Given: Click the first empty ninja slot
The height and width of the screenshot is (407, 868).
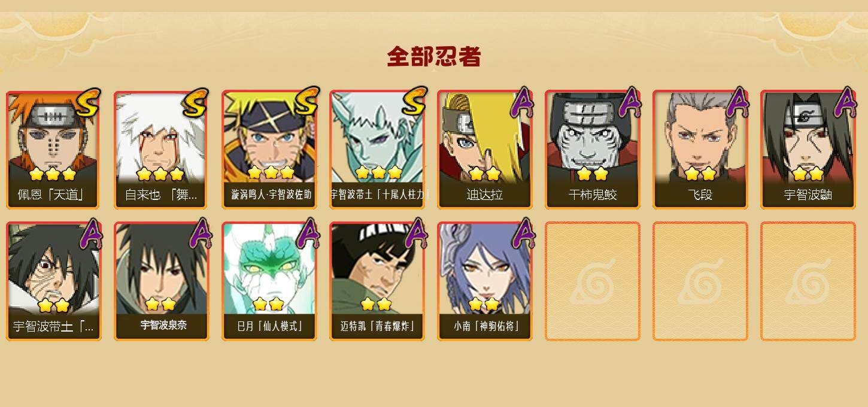Looking at the screenshot, I should pyautogui.click(x=593, y=281).
